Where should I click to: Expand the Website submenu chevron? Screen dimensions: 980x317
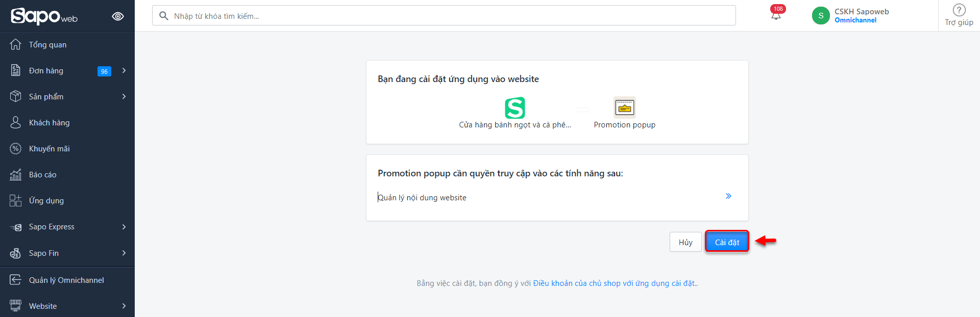point(124,306)
